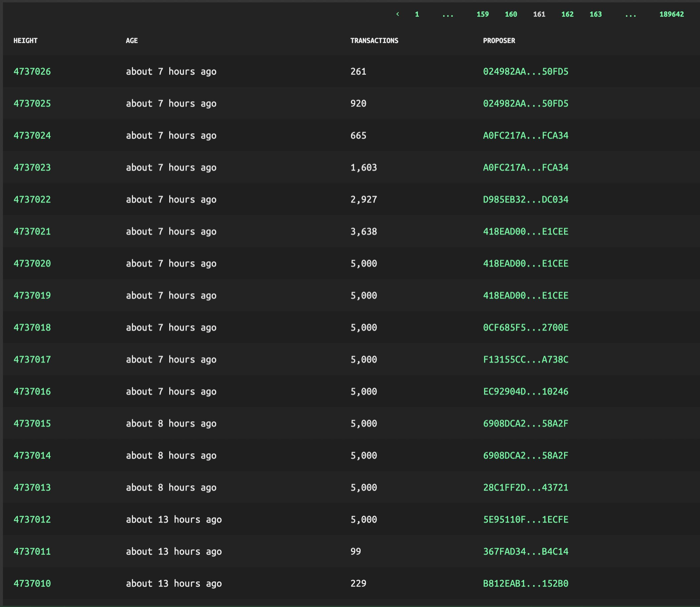This screenshot has width=700, height=607.
Task: Open block height 4737022
Action: [32, 199]
